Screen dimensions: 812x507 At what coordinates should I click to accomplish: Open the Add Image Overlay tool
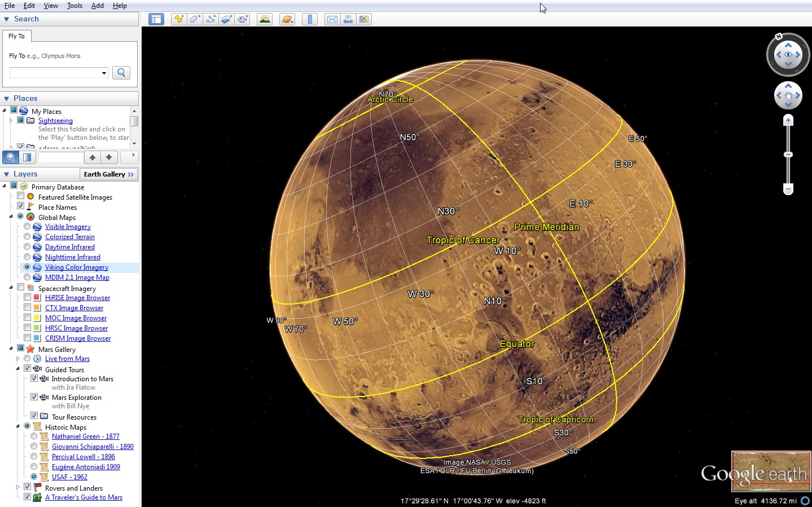click(x=226, y=19)
